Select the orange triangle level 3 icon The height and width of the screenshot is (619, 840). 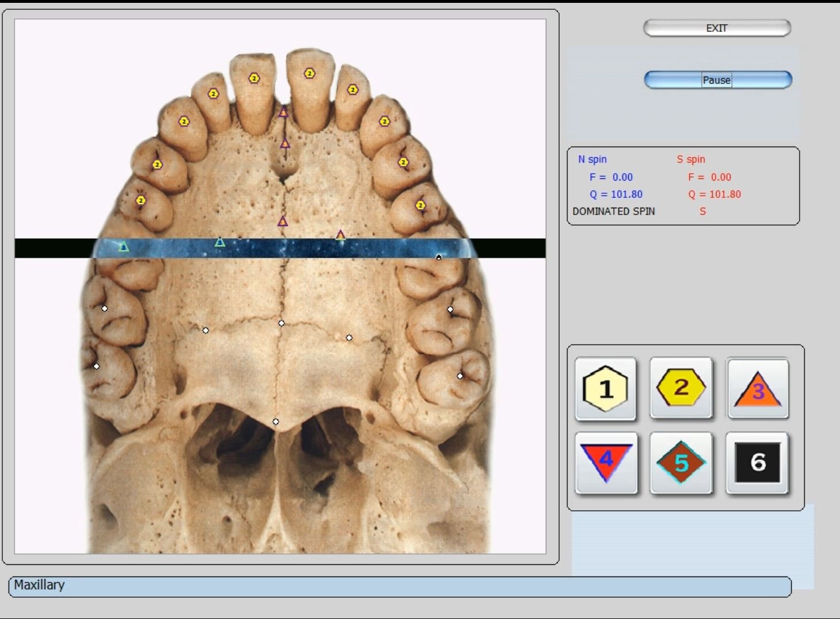(x=758, y=389)
